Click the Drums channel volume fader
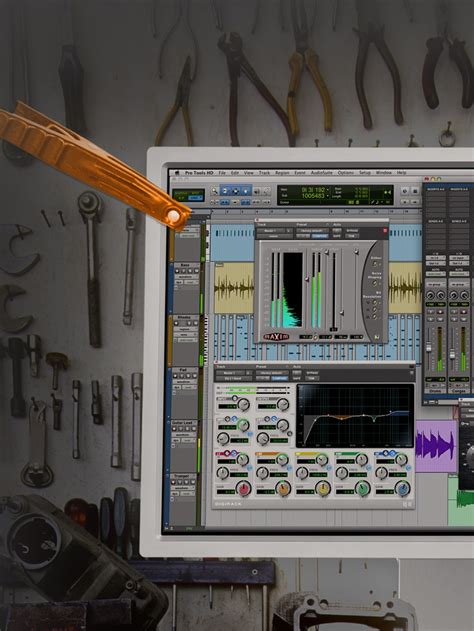This screenshot has height=631, width=474. [x=429, y=346]
